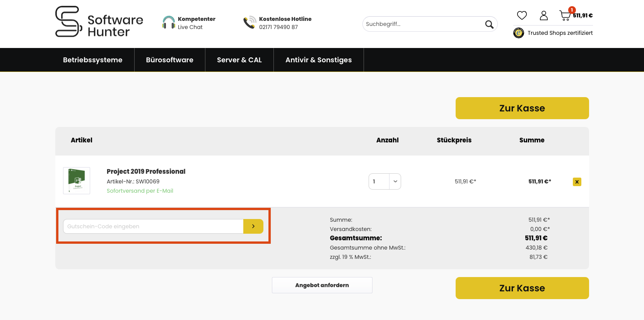Click the 430,18 € net total value
644x320 pixels.
[536, 248]
